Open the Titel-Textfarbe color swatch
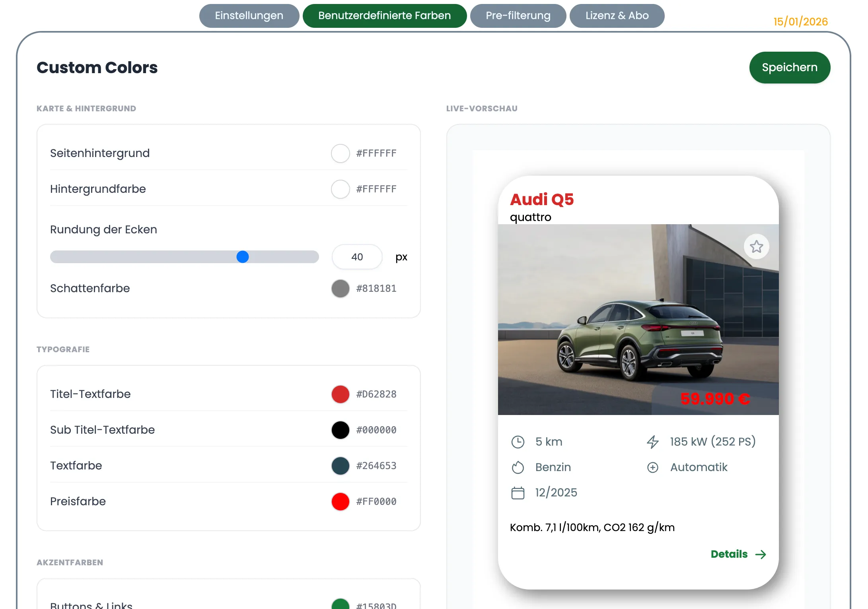 click(340, 394)
